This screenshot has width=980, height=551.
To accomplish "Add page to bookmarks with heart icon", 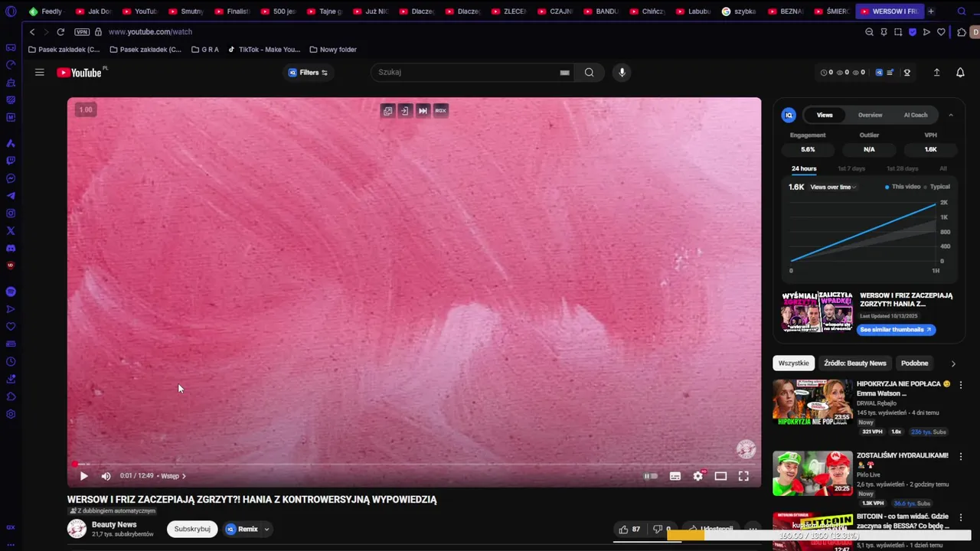I will (x=941, y=32).
